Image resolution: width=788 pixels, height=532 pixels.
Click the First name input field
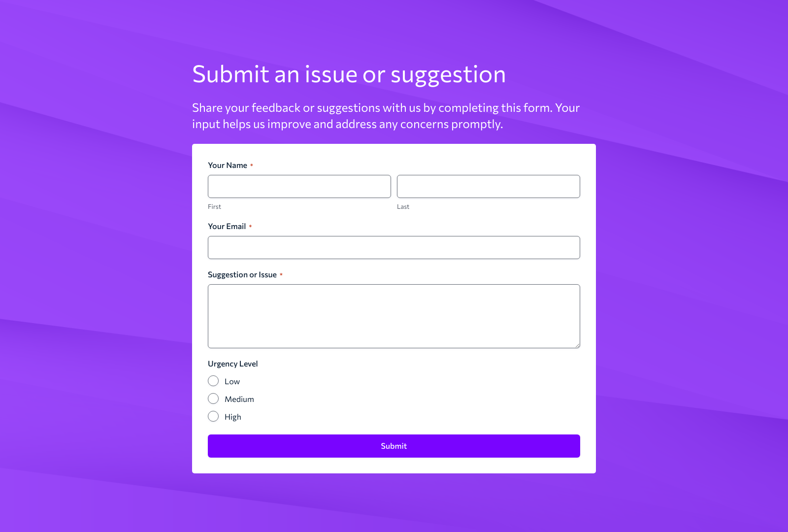(x=299, y=186)
